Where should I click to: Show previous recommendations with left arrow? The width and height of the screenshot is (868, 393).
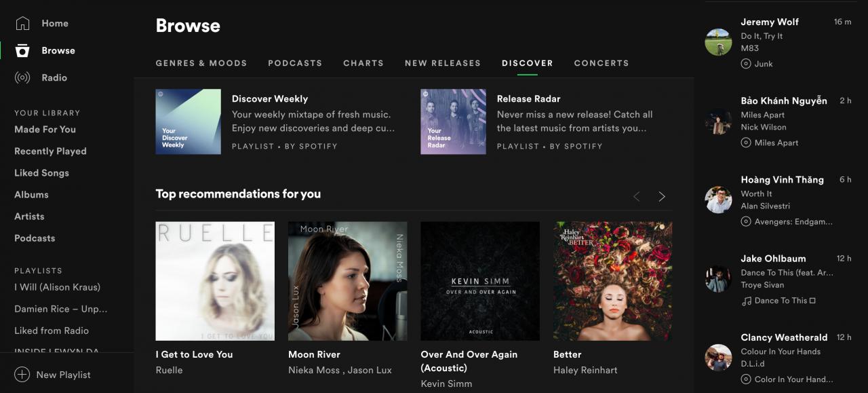(x=636, y=197)
